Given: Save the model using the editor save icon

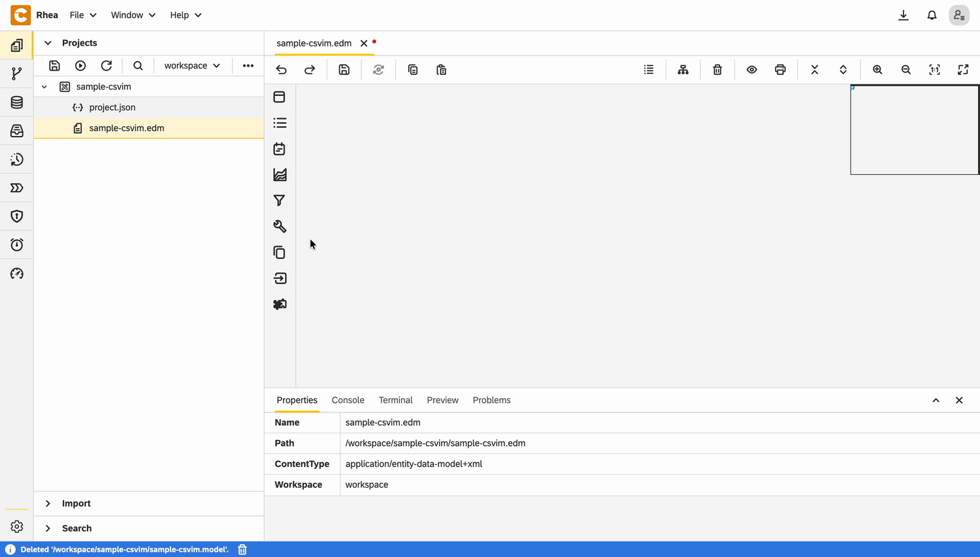Looking at the screenshot, I should [344, 70].
